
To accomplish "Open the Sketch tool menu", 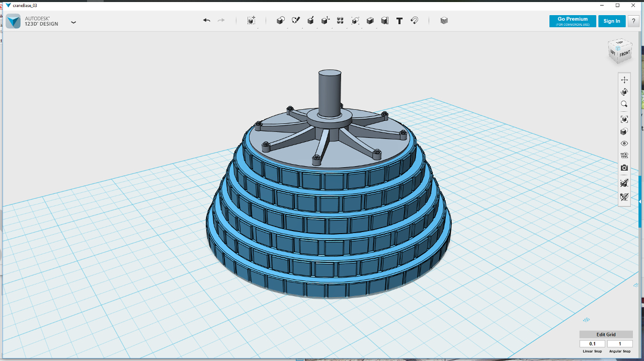I will 296,21.
